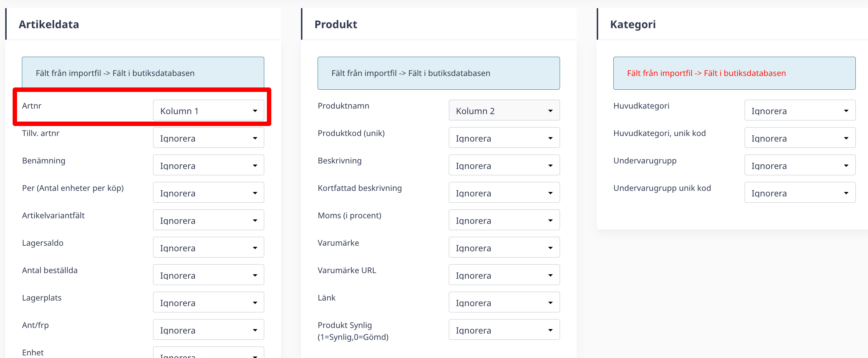This screenshot has width=868, height=358.
Task: Select column for Huvudkategori, unik kod
Action: pyautogui.click(x=800, y=137)
